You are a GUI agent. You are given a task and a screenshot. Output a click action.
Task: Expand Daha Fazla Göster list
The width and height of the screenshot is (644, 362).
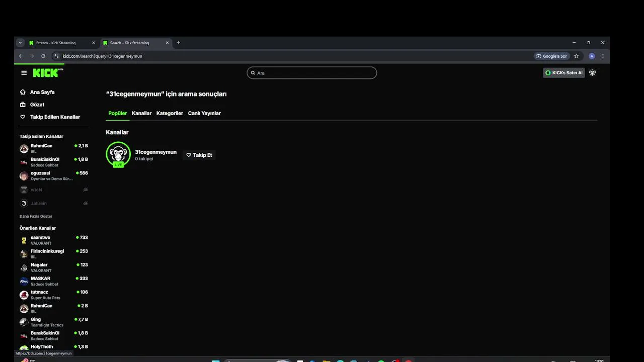pyautogui.click(x=36, y=216)
